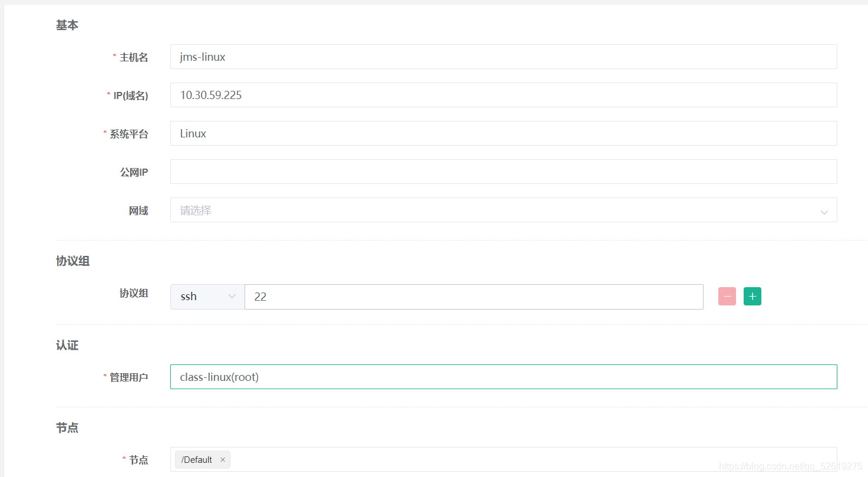
Task: Click the port field showing 22
Action: point(474,297)
